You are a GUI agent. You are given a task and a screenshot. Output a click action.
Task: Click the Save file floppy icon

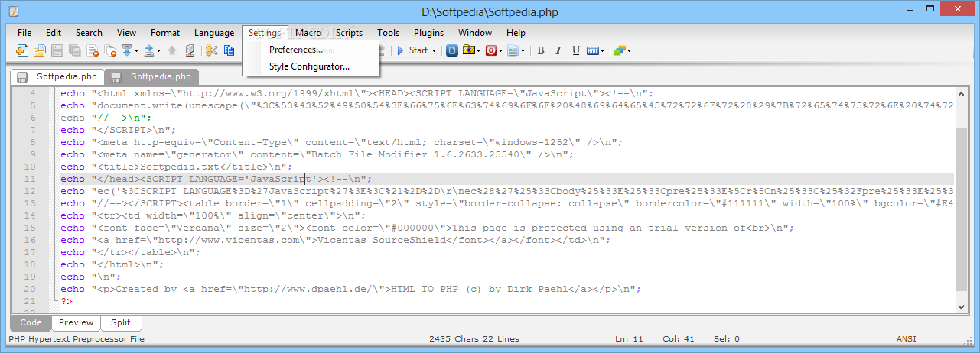(x=57, y=50)
